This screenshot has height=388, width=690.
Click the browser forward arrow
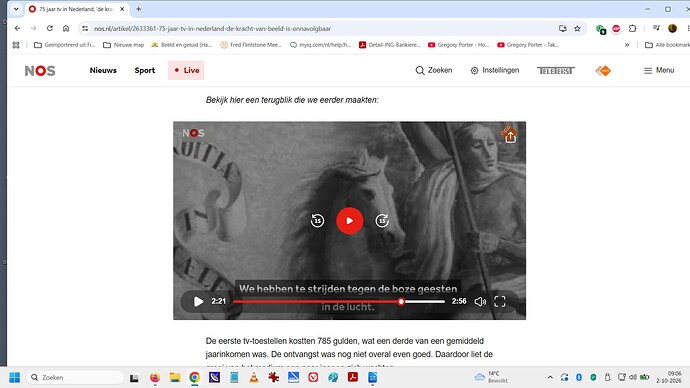33,28
